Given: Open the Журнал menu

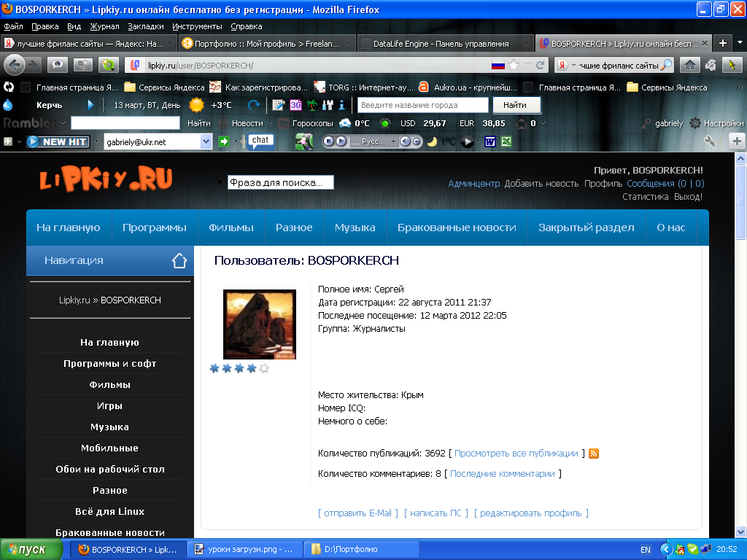Looking at the screenshot, I should pos(104,26).
